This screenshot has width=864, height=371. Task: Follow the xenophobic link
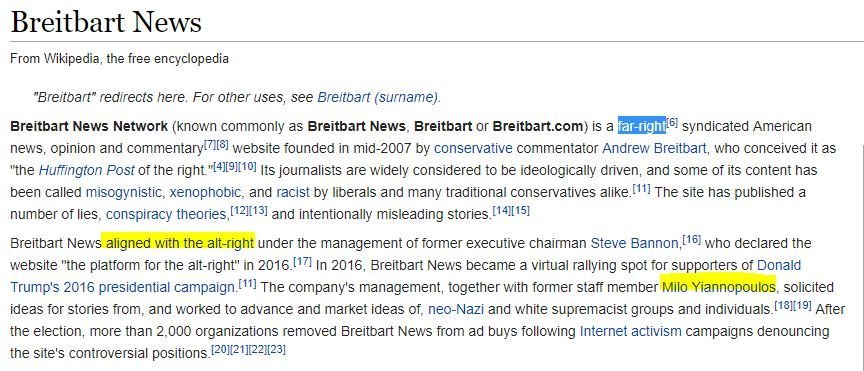tap(205, 192)
